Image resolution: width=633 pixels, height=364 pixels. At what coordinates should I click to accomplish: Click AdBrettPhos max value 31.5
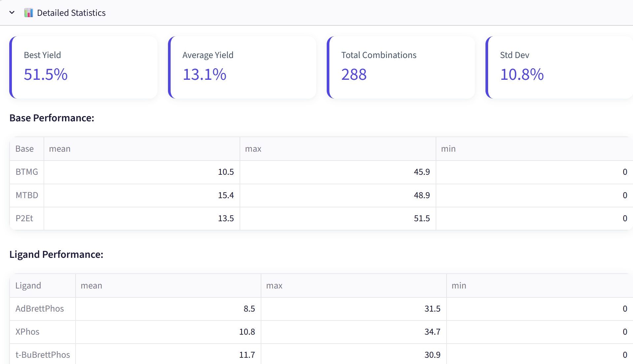[432, 309]
